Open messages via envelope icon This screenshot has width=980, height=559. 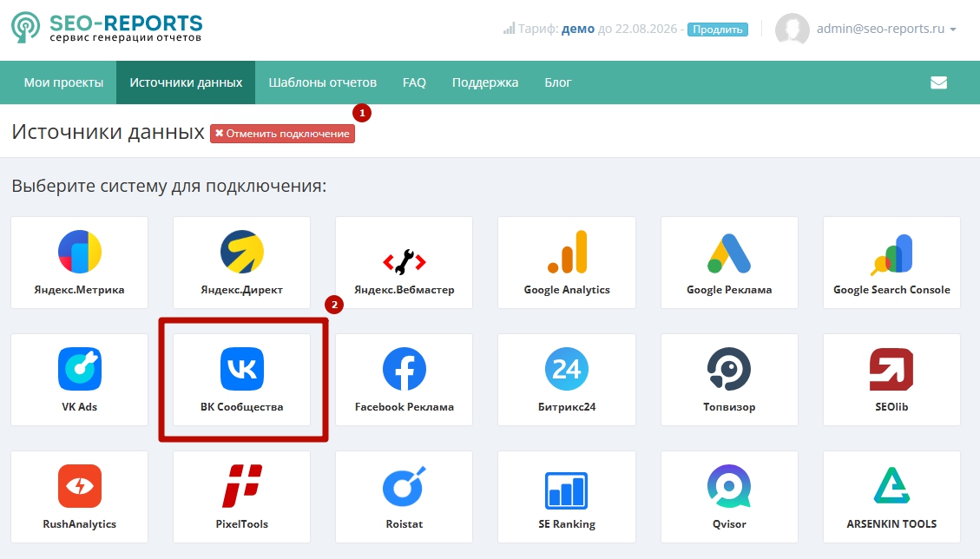pos(938,82)
